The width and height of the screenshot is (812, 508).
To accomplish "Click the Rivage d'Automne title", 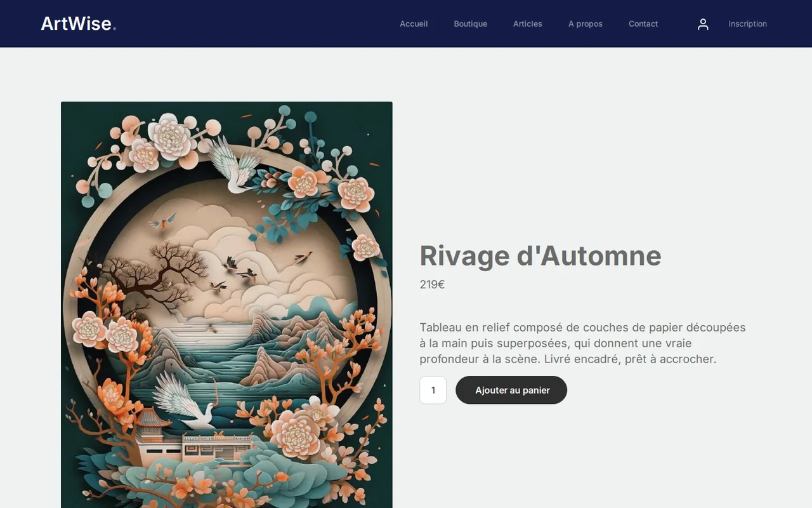I will point(540,256).
